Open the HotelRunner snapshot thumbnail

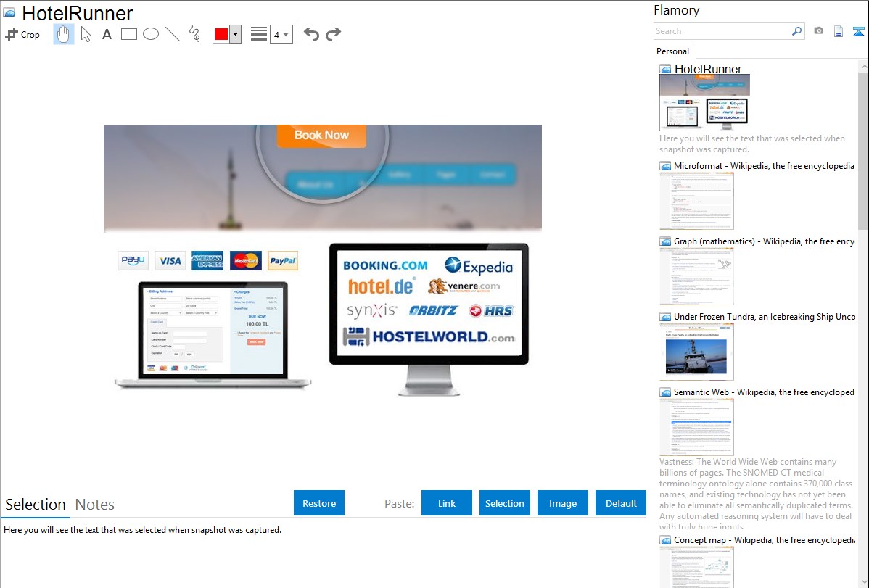coord(704,102)
